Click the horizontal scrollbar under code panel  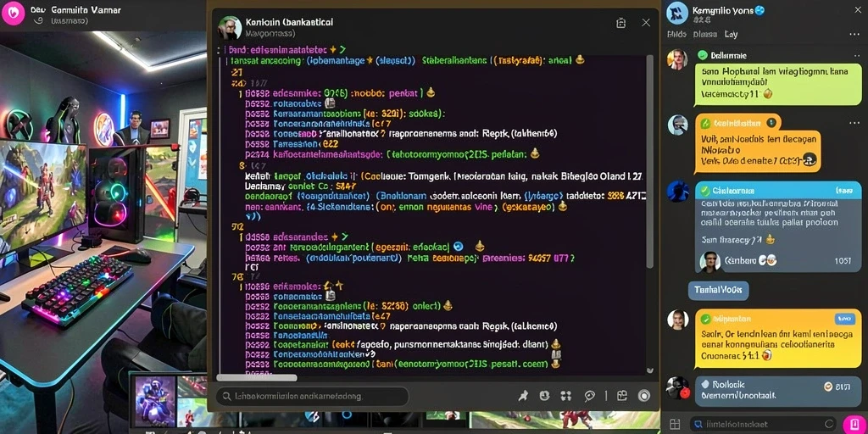click(x=256, y=378)
